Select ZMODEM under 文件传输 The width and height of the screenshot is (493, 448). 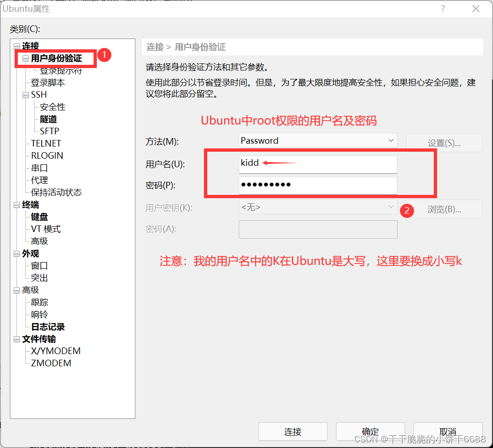click(51, 363)
